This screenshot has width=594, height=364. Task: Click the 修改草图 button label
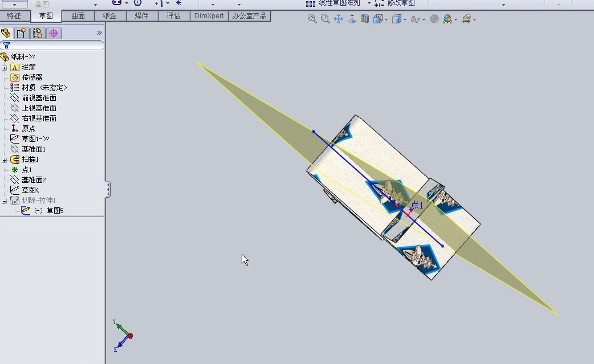coord(401,3)
